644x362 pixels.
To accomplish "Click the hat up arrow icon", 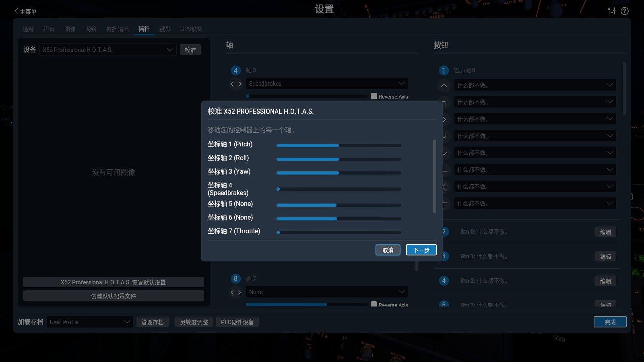I will [444, 85].
